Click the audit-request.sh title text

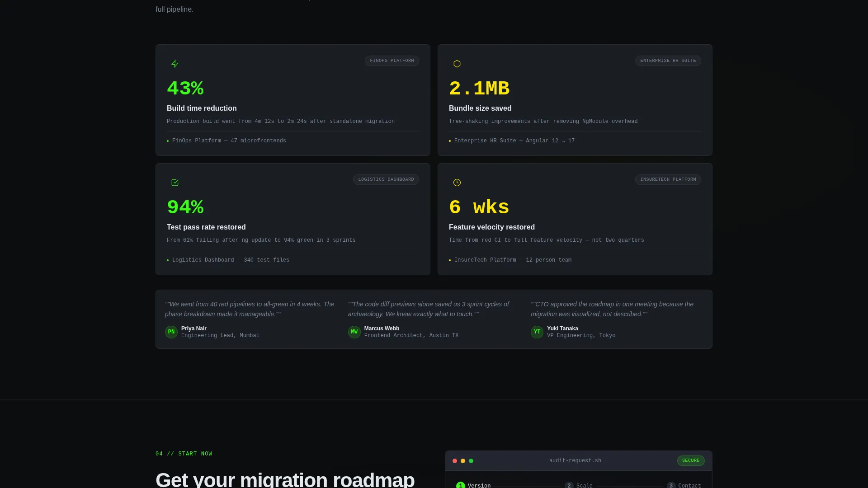[x=575, y=461]
